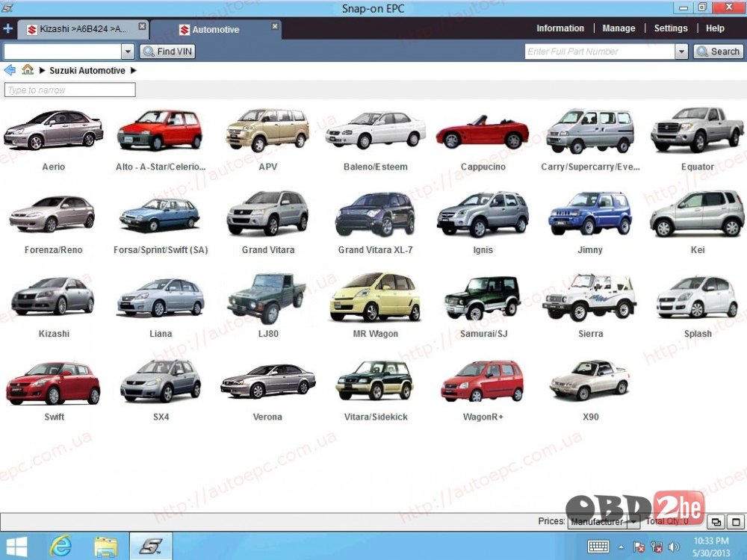747x560 pixels.
Task: Click the cascade windows button in status bar
Action: point(716,522)
